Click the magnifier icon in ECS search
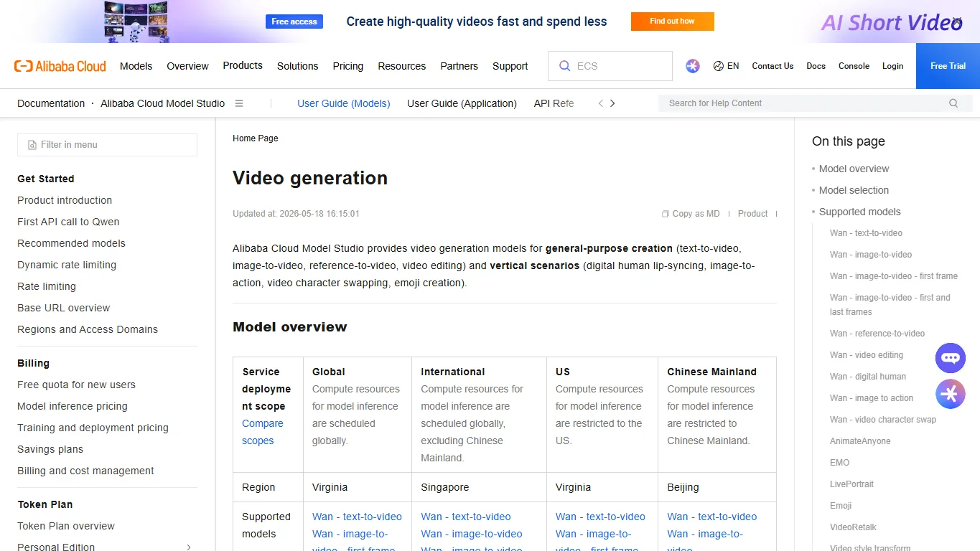 [x=564, y=66]
